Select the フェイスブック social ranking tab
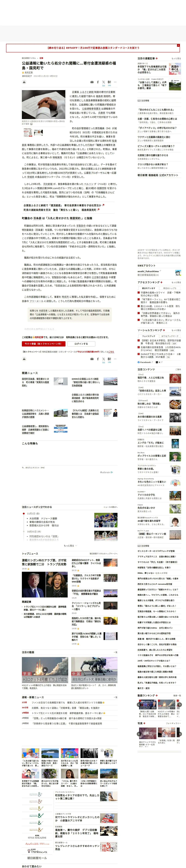Screen dimensions: 186x868 [148, 336]
